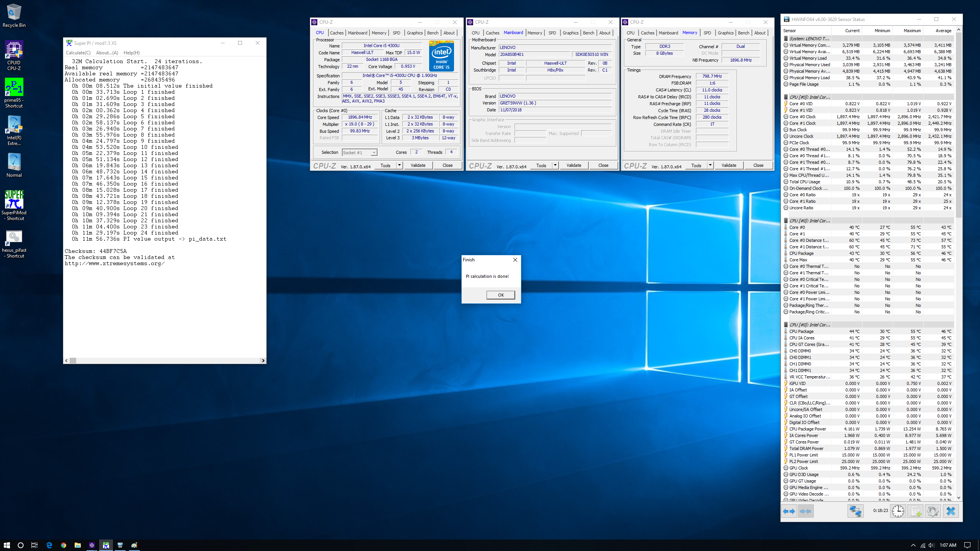The height and width of the screenshot is (551, 980).
Task: Switch to CPU-Z taskbar icon
Action: tap(92, 545)
